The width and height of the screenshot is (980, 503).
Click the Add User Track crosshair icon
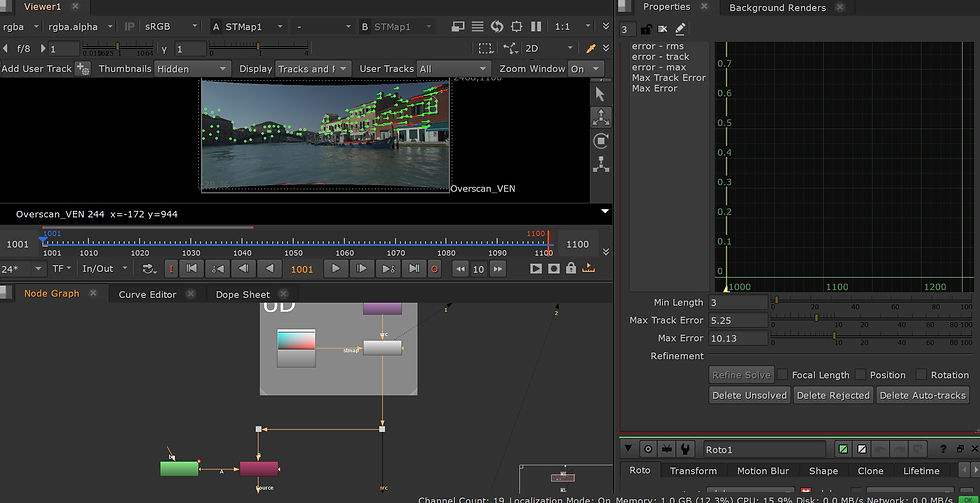click(82, 69)
